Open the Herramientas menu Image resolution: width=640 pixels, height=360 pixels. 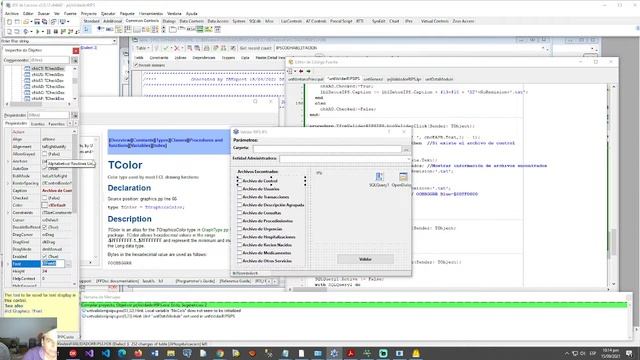[x=151, y=13]
